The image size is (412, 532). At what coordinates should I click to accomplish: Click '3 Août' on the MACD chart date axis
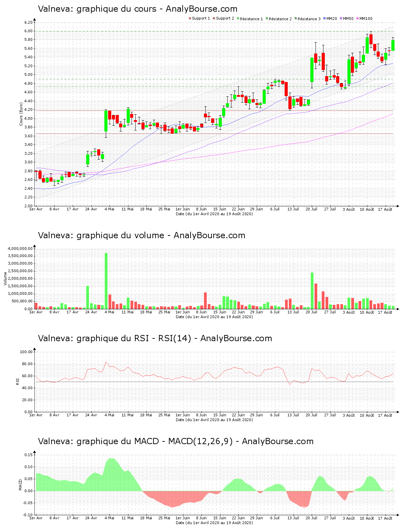pyautogui.click(x=348, y=518)
